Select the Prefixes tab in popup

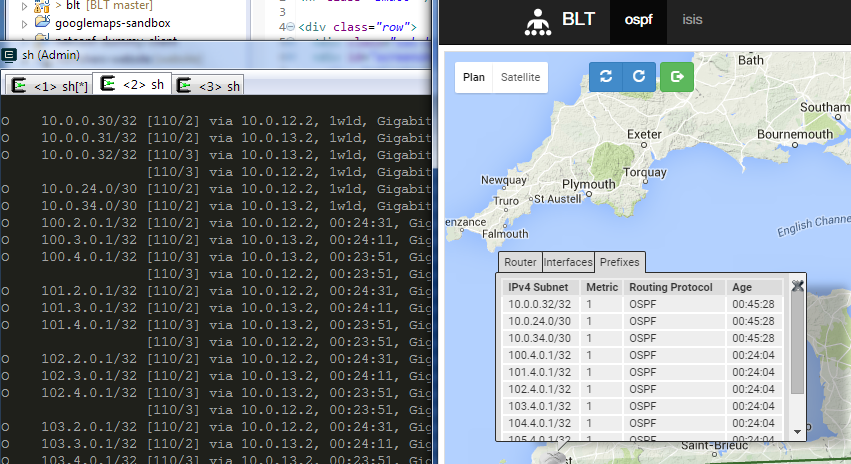(620, 262)
